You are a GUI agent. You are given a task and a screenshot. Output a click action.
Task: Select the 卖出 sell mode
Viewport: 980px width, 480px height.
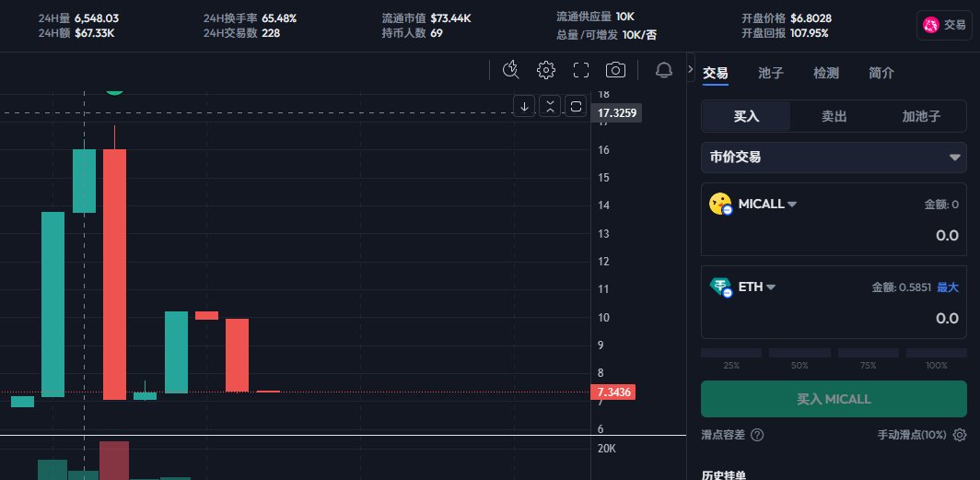[834, 116]
